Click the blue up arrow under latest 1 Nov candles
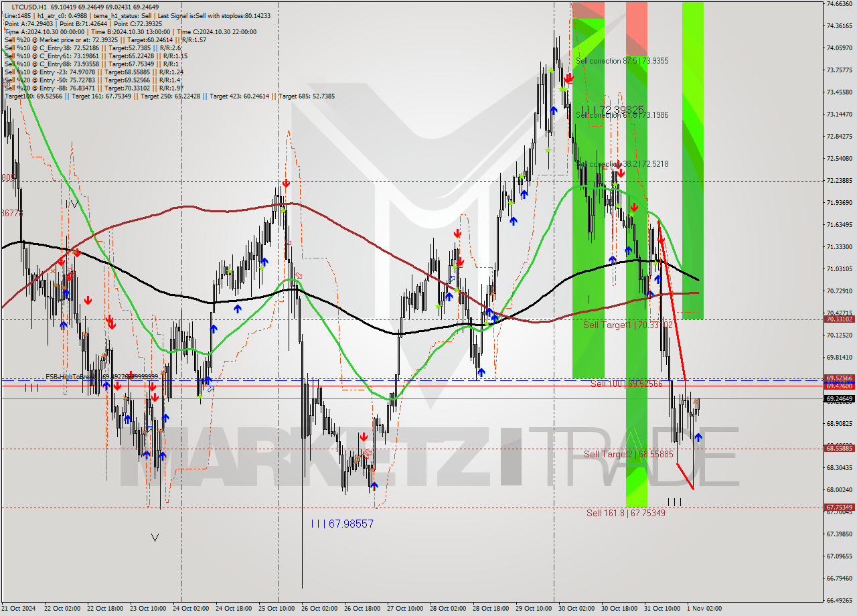Image resolution: width=857 pixels, height=616 pixels. coord(698,437)
